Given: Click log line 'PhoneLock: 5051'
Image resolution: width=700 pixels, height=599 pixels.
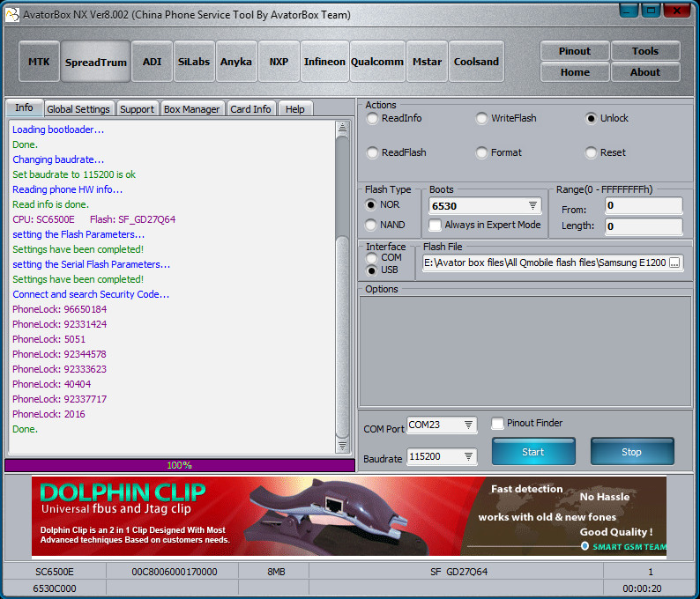Looking at the screenshot, I should (x=48, y=339).
